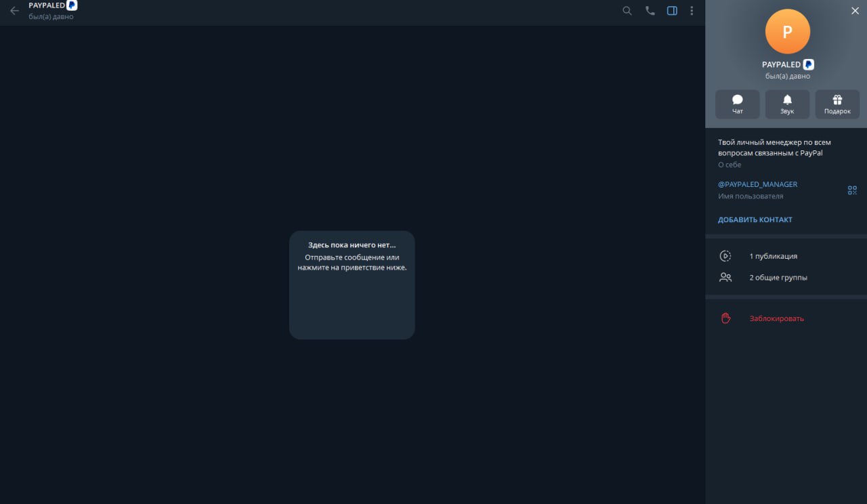Screen dimensions: 867x504
Task: Open the three-dot more options menu
Action: click(x=692, y=11)
